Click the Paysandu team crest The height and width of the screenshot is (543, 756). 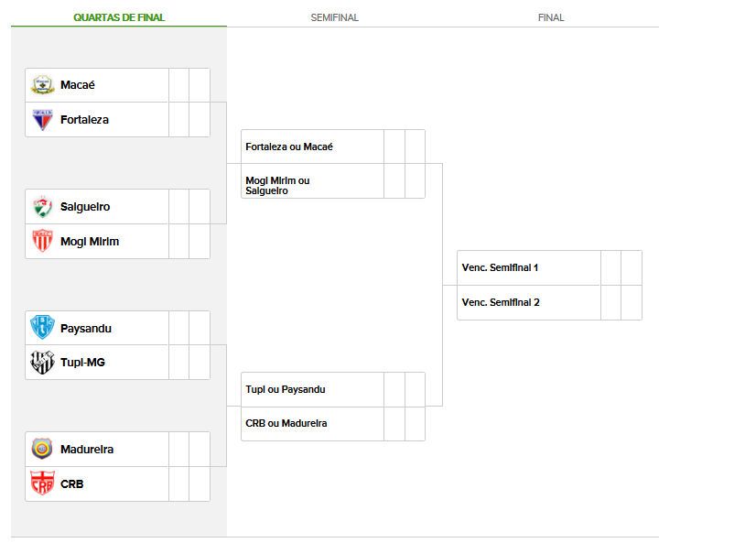tap(42, 328)
